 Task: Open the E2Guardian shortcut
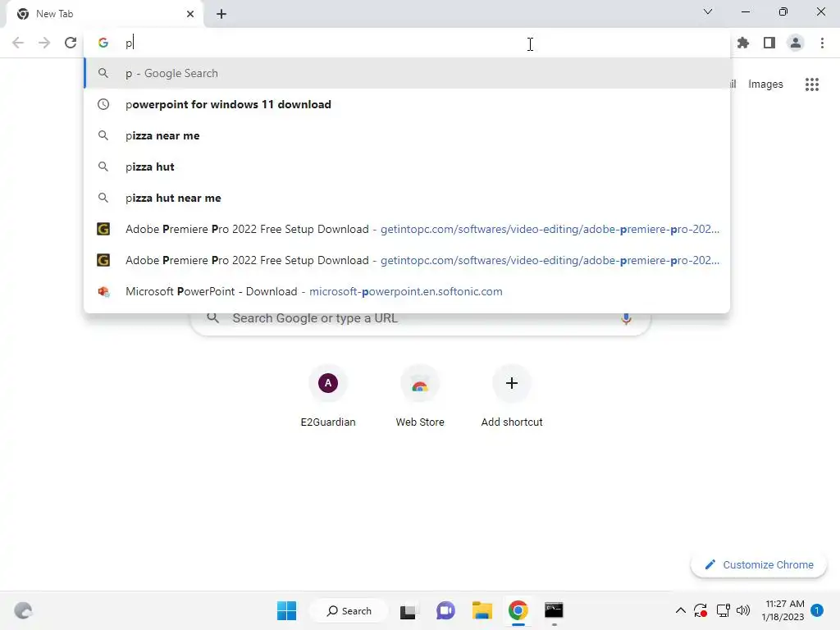pyautogui.click(x=328, y=395)
